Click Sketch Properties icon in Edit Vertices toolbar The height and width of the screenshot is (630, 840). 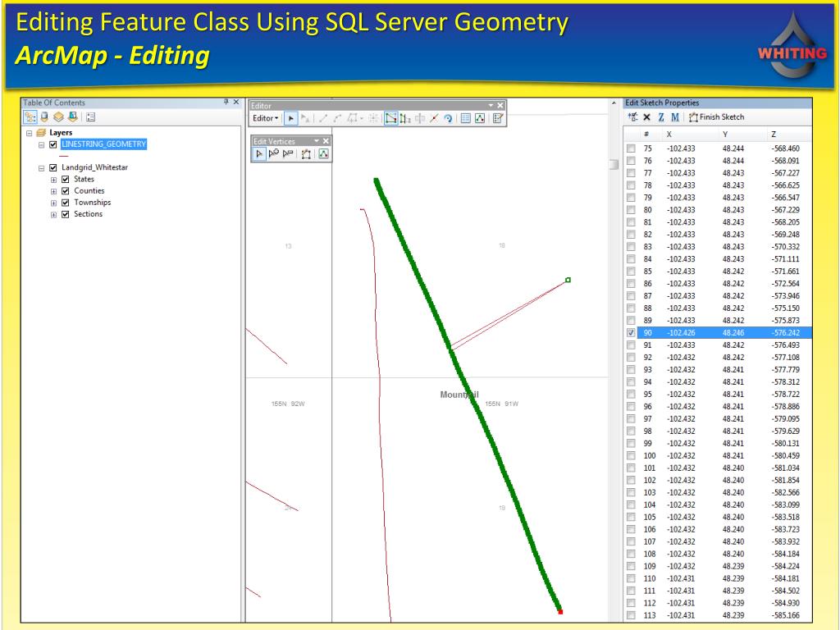[323, 154]
